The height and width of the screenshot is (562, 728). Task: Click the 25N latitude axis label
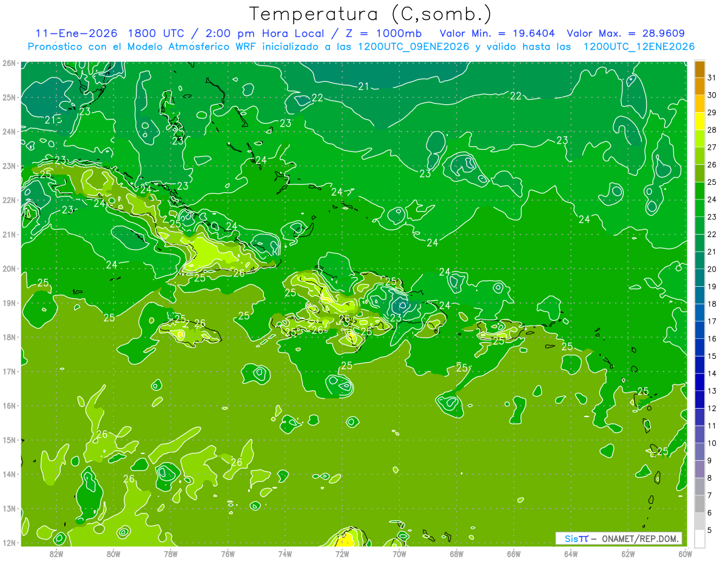point(9,97)
